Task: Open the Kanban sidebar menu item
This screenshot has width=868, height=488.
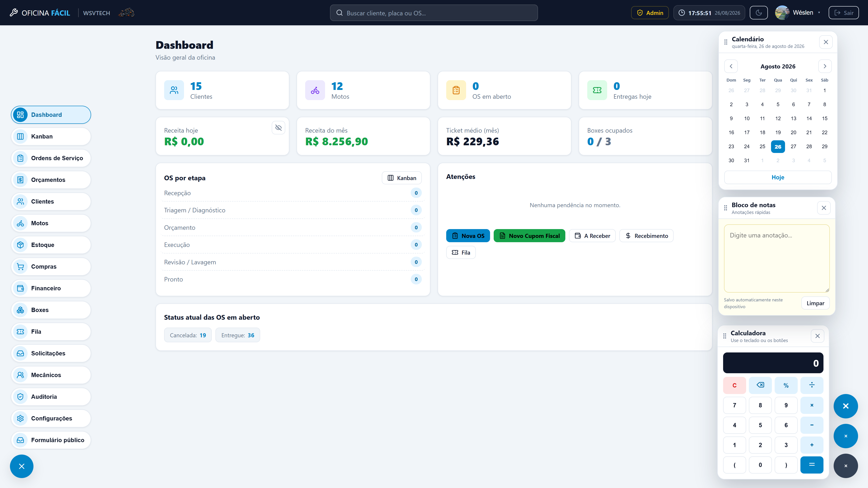Action: pyautogui.click(x=51, y=136)
